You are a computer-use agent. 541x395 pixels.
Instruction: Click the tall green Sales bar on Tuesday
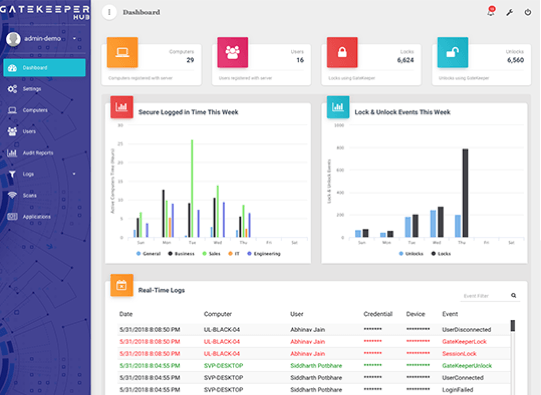(x=192, y=188)
